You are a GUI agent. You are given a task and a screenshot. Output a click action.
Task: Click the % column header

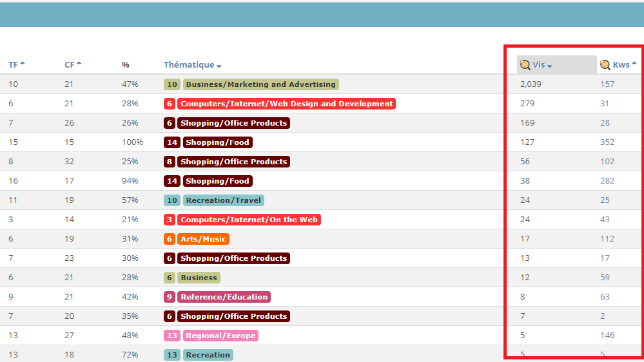click(x=126, y=65)
